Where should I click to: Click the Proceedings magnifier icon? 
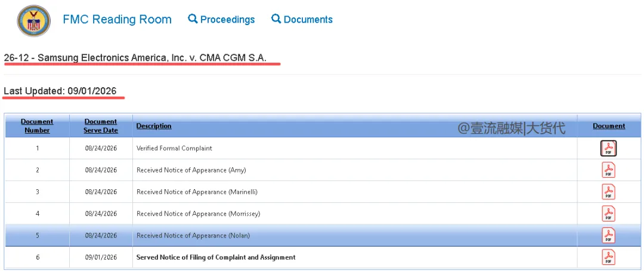point(193,19)
